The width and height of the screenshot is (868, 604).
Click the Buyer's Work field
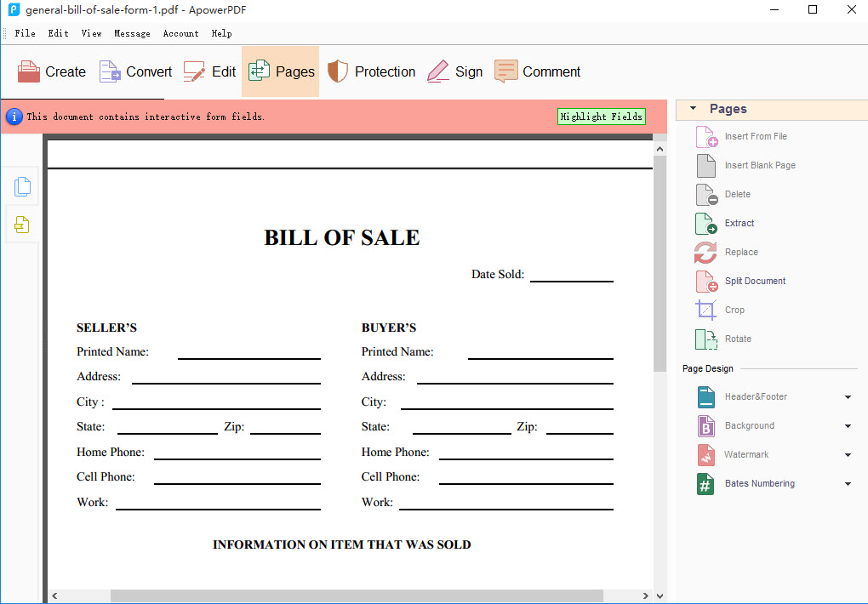pyautogui.click(x=506, y=502)
